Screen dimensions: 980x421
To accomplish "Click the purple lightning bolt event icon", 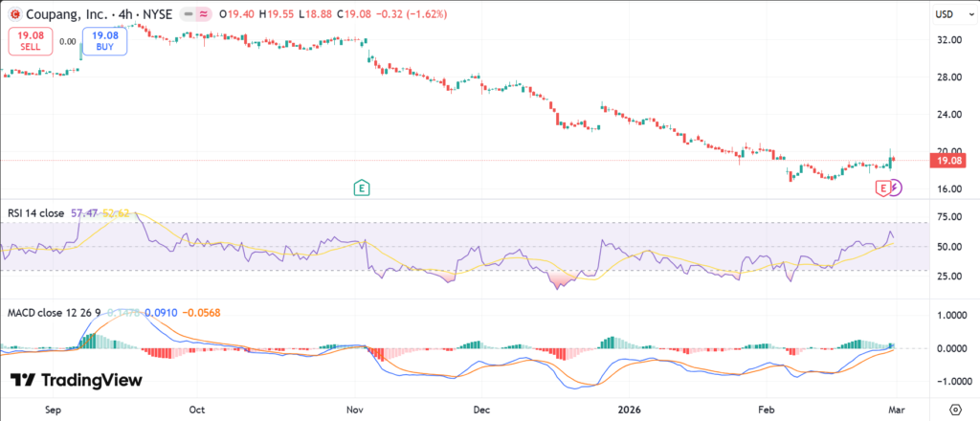I will (x=895, y=188).
